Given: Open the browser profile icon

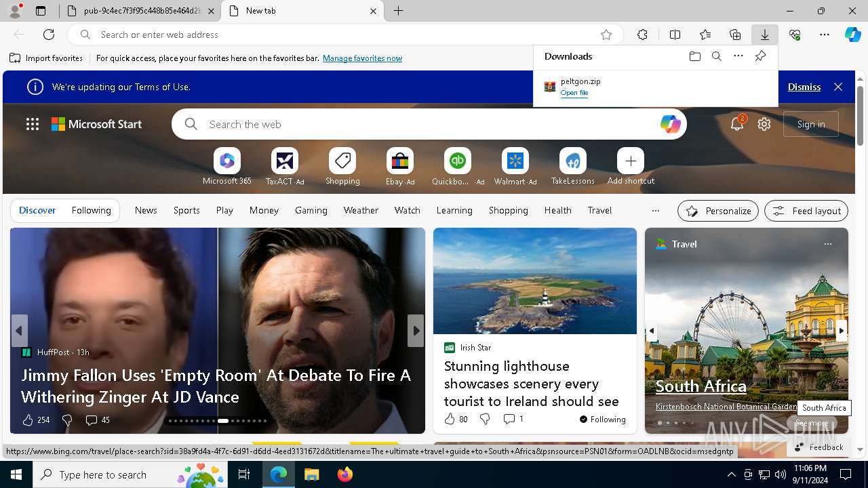Looking at the screenshot, I should 14,11.
